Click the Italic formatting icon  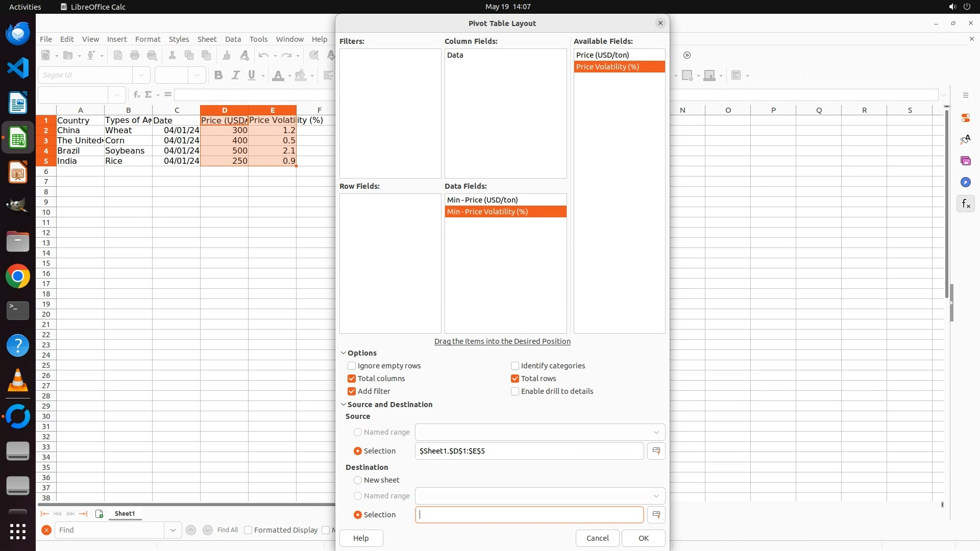coord(235,76)
